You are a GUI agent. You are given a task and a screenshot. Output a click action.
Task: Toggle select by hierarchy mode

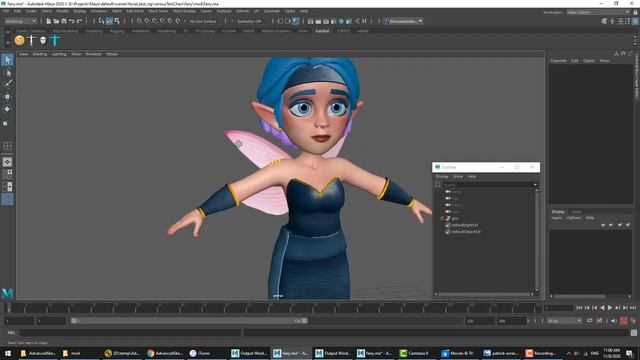coord(101,21)
